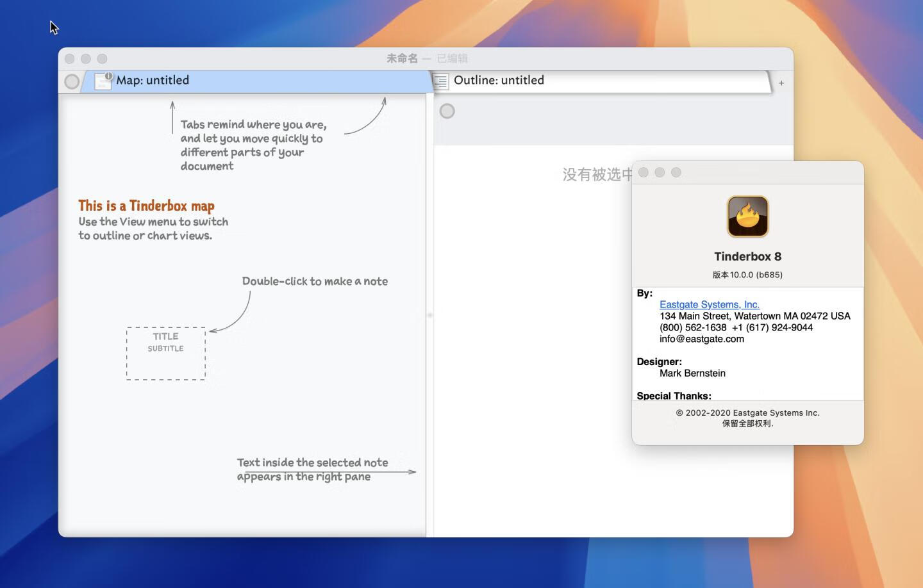Add a new tab with plus button
Viewport: 923px width, 588px height.
pos(781,83)
